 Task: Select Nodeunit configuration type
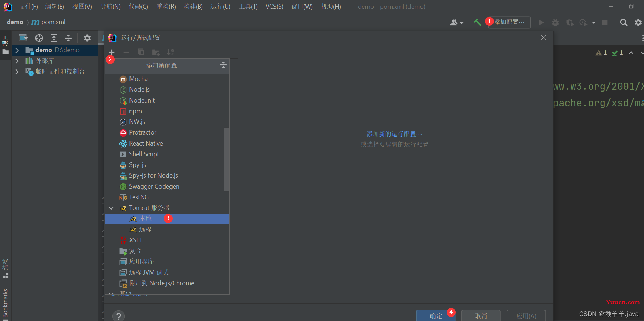167,100
